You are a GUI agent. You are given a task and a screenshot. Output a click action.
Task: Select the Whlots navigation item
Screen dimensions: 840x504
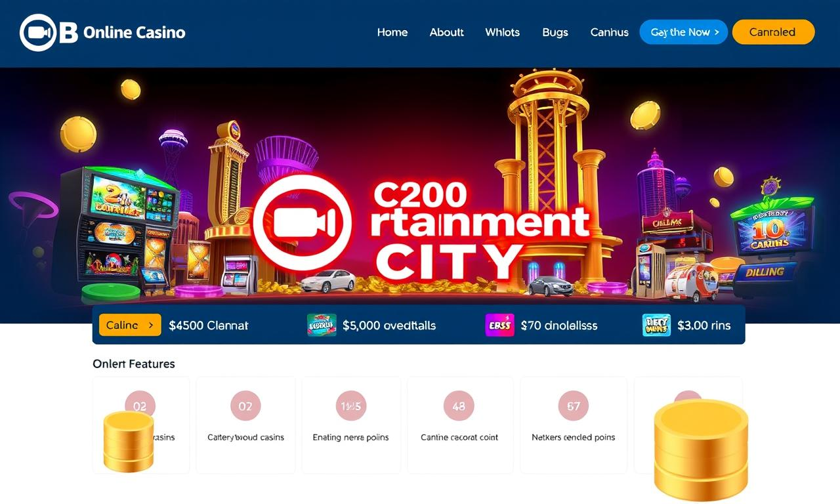click(503, 32)
